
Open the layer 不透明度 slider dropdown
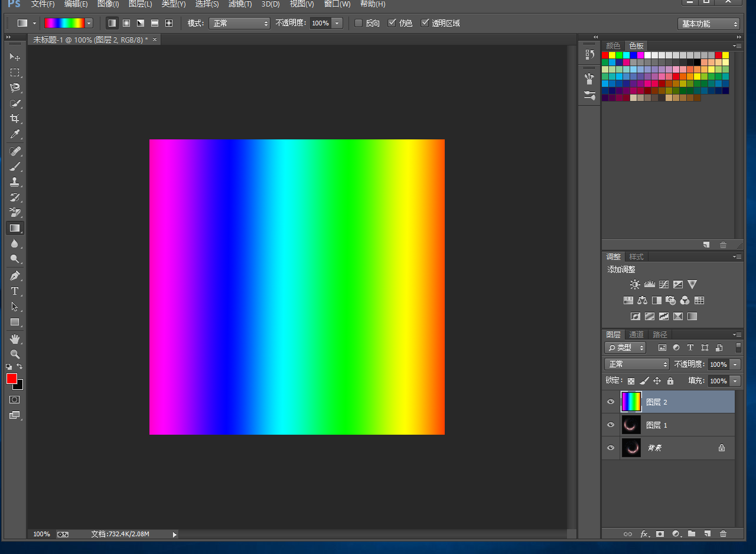click(x=735, y=364)
